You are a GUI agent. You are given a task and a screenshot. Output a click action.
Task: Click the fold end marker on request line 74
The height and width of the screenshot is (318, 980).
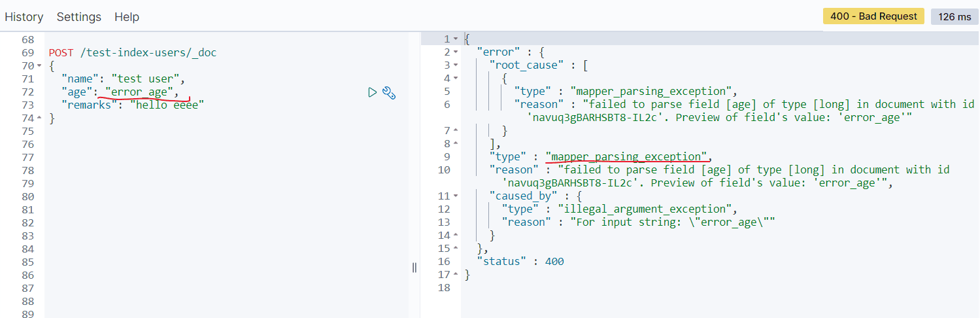(39, 118)
